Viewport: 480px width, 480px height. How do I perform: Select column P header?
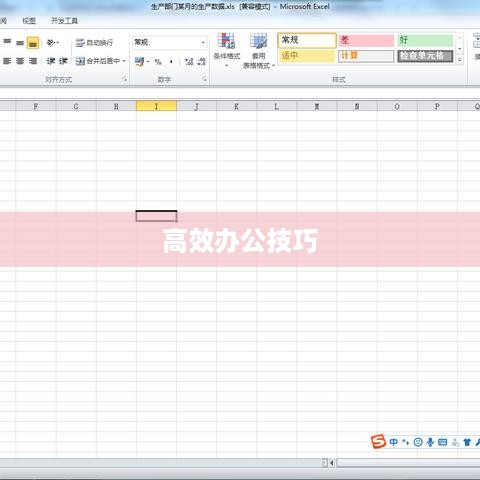(x=437, y=106)
